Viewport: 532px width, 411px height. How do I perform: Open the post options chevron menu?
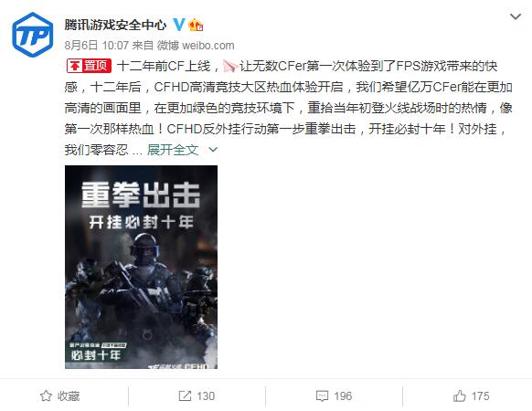point(516,16)
